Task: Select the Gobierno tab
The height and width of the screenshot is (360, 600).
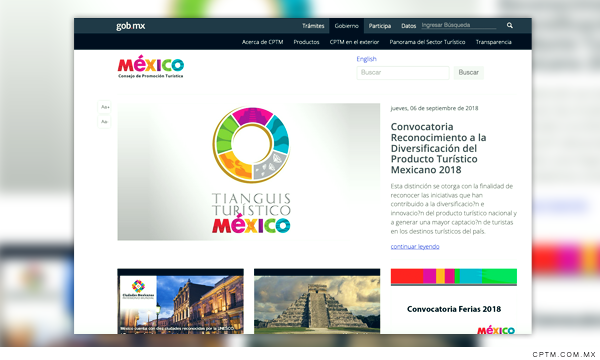Action: click(347, 26)
